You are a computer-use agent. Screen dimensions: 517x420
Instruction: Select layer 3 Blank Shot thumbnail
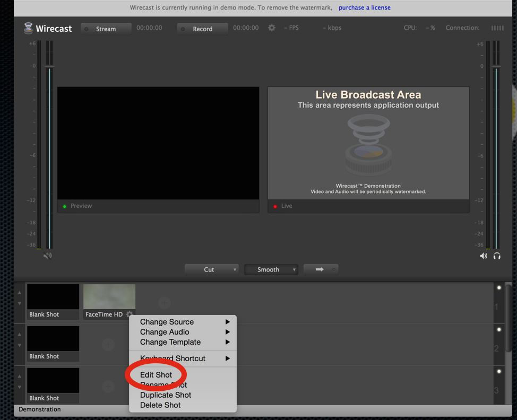[x=53, y=380]
